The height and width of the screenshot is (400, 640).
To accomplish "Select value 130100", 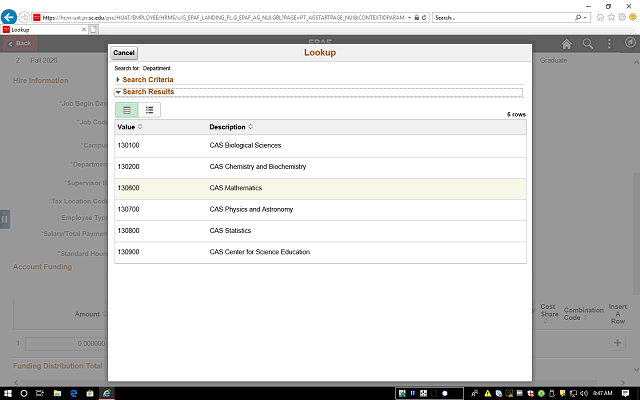I will (129, 145).
